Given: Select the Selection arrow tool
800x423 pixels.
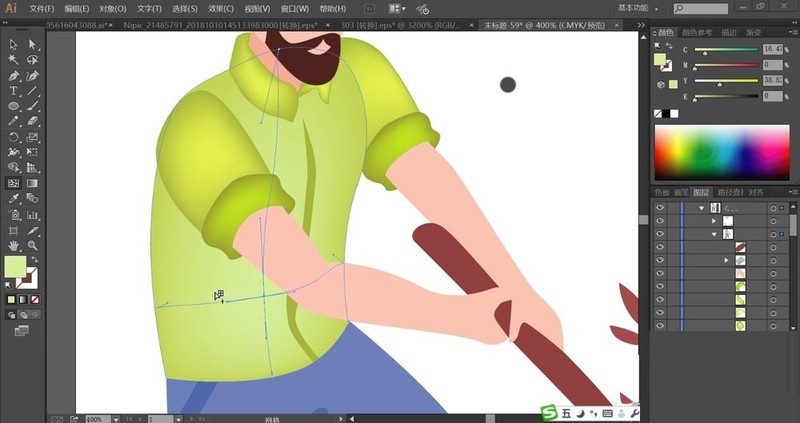Looking at the screenshot, I should [14, 45].
